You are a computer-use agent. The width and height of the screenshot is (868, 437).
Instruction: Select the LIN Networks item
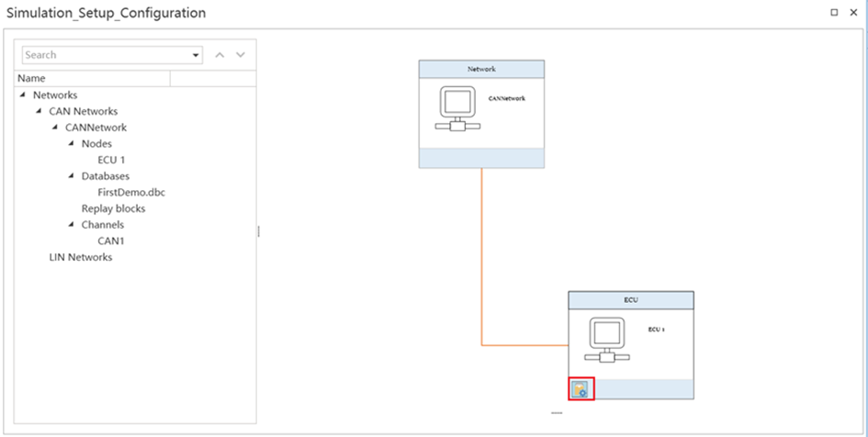[x=81, y=257]
